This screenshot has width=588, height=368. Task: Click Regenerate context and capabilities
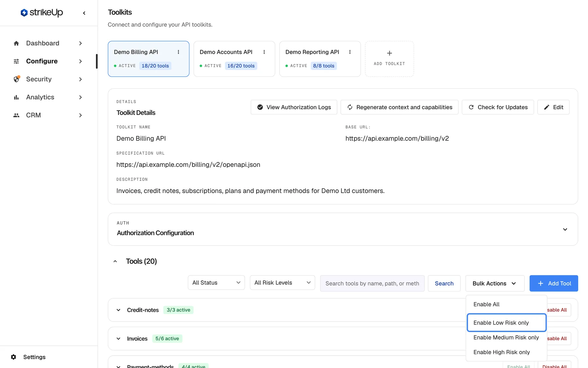(x=400, y=107)
